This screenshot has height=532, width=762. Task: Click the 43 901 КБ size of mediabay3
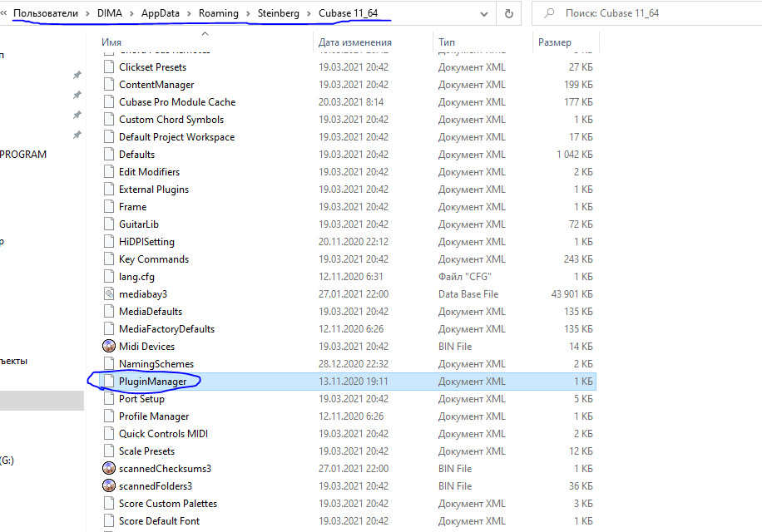tap(572, 294)
